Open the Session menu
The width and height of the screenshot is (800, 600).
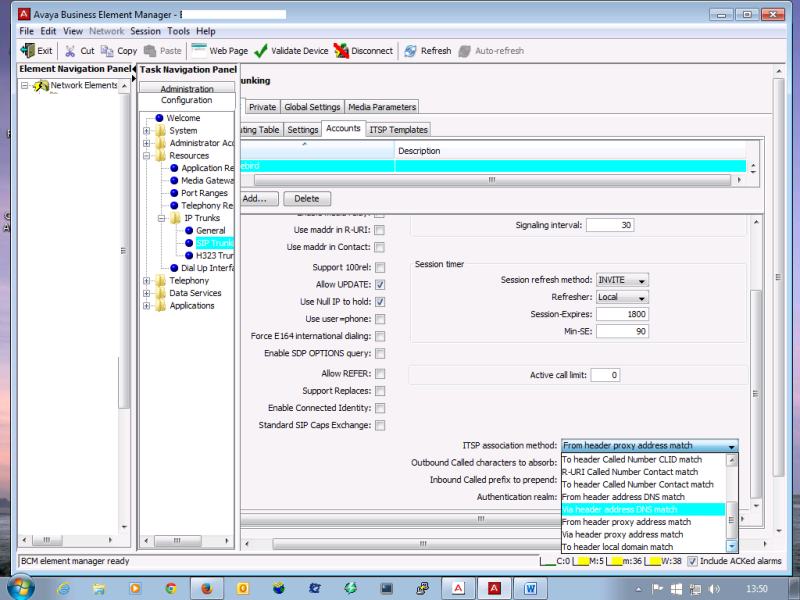point(145,31)
